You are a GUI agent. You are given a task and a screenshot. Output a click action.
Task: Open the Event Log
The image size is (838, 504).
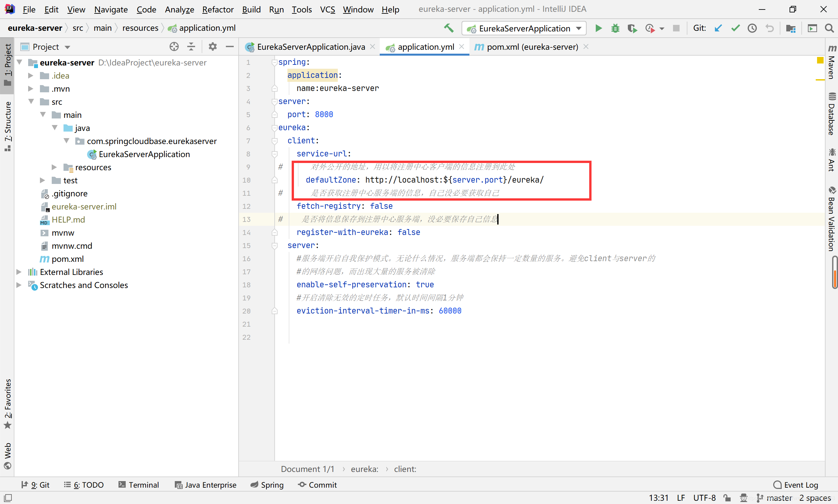(795, 485)
